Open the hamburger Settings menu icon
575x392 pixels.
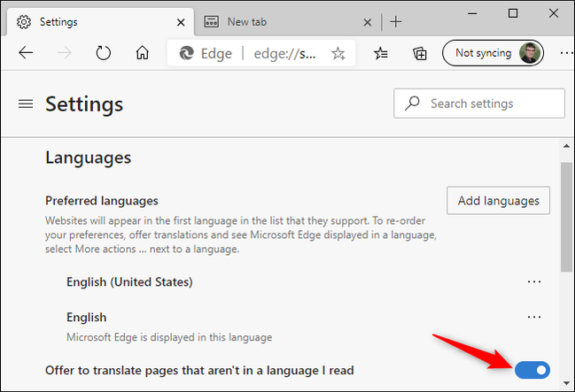[x=25, y=104]
